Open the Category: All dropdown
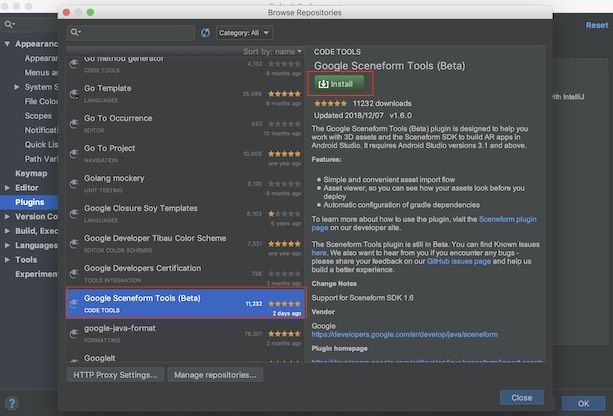Screen dimensions: 613x416 [244, 33]
